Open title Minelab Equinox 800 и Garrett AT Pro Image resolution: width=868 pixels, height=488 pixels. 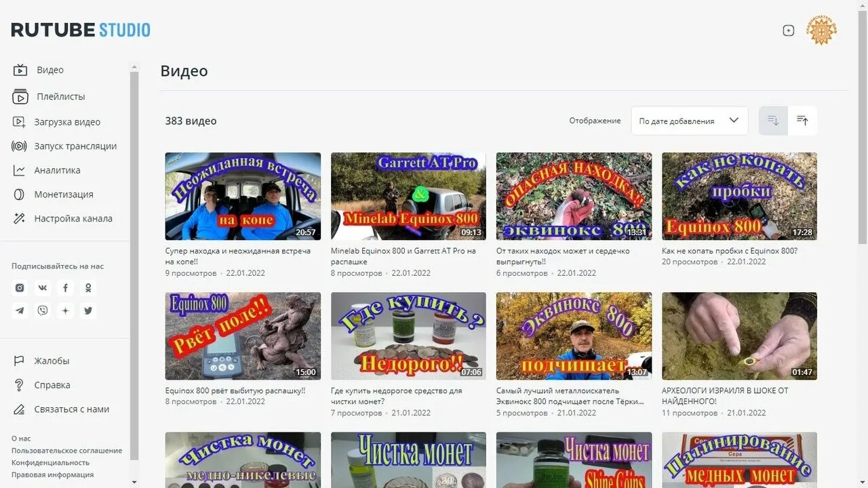click(403, 256)
